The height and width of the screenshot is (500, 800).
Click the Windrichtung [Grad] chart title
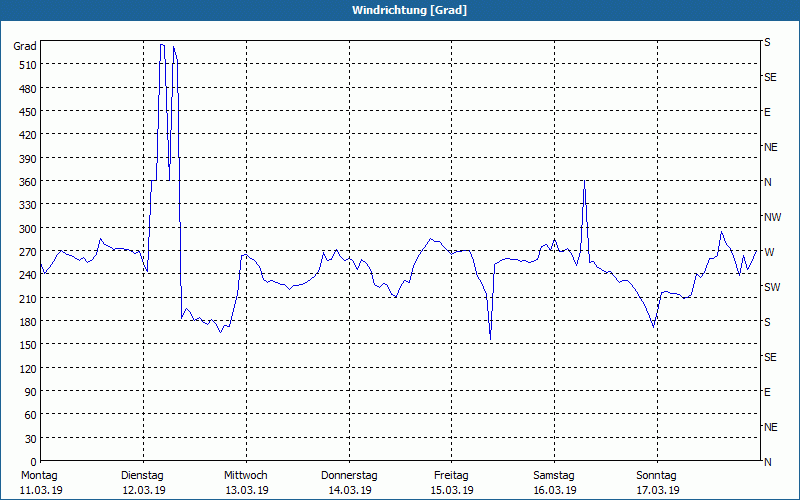[x=409, y=10]
